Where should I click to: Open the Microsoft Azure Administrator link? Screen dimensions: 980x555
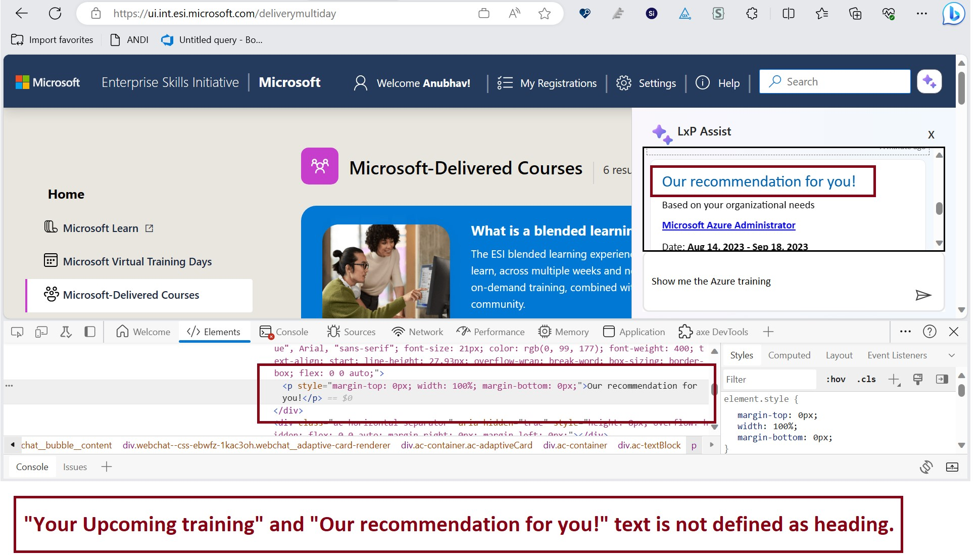tap(728, 225)
